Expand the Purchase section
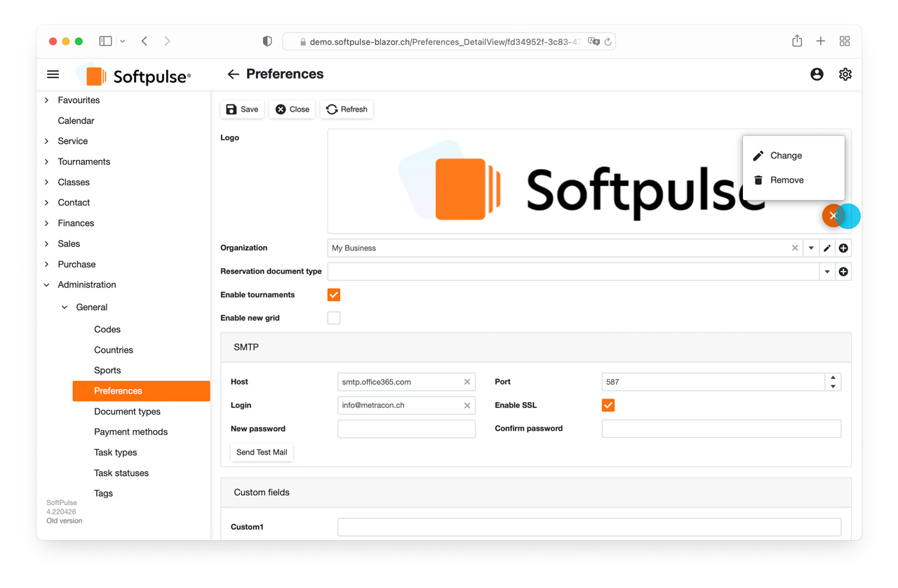 pos(47,265)
